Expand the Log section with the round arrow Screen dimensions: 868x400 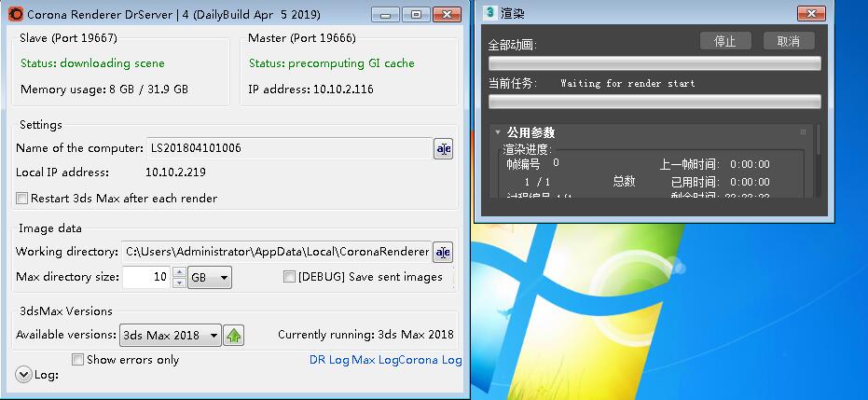[24, 375]
